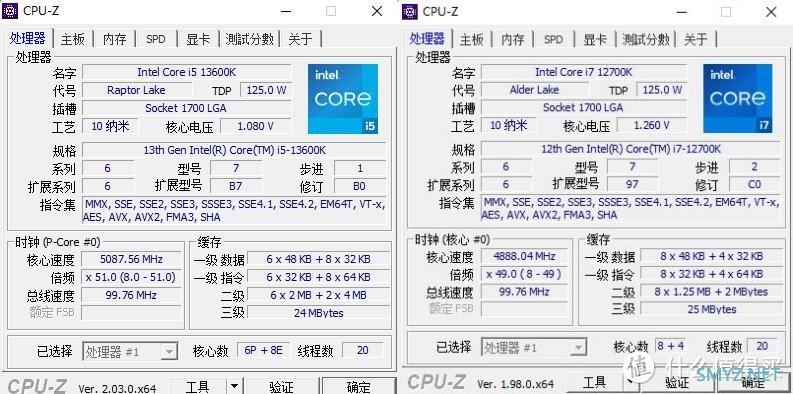This screenshot has height=394, width=793.
Task: Click 验证 button in right CPU-Z window
Action: point(677,383)
